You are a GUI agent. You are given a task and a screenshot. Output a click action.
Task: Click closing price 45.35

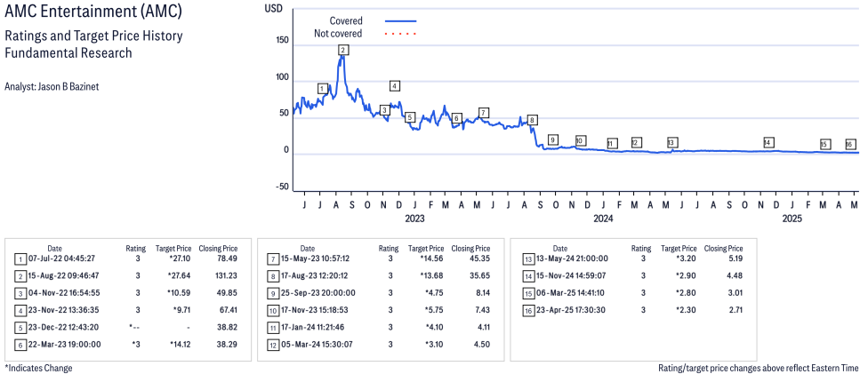coord(481,259)
